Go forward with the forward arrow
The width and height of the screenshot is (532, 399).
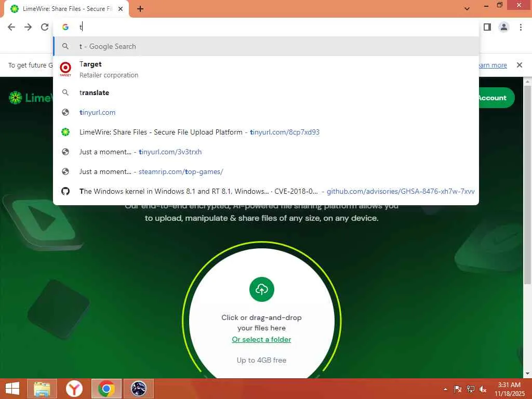point(28,27)
